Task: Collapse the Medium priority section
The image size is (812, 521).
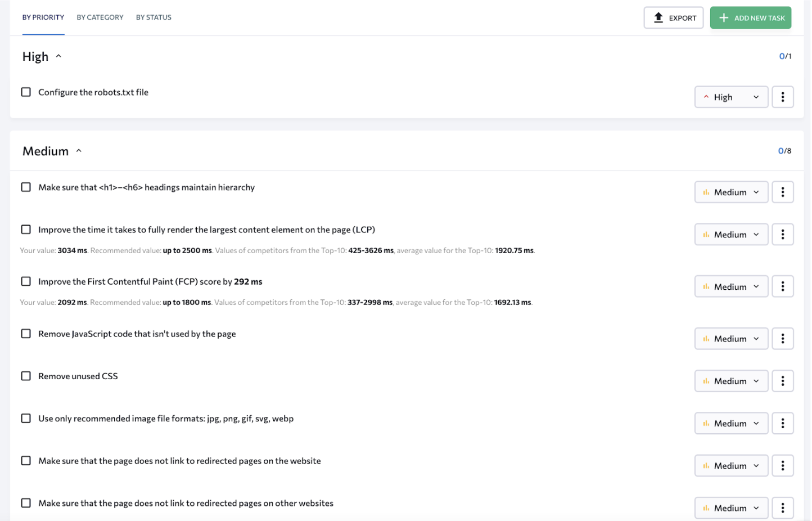Action: click(79, 151)
